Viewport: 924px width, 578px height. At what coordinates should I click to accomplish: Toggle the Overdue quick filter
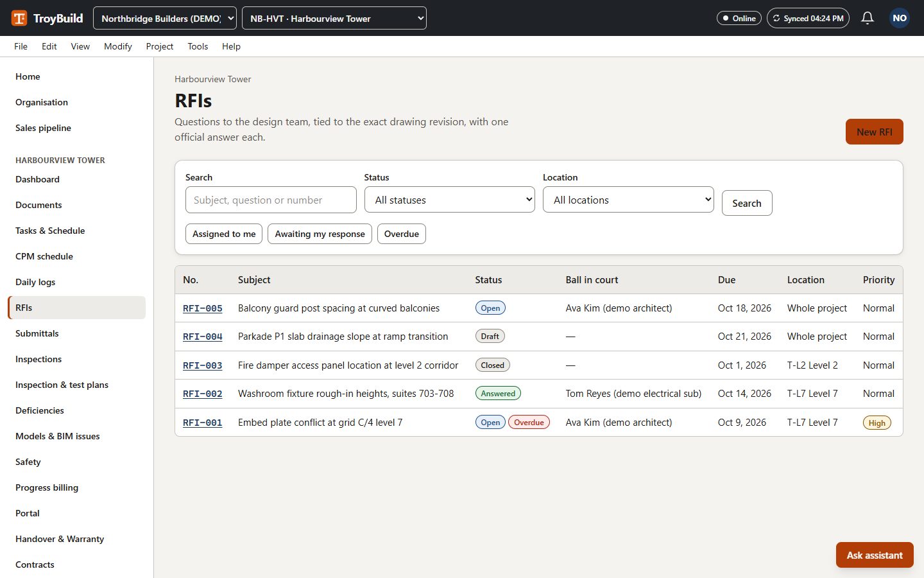402,234
